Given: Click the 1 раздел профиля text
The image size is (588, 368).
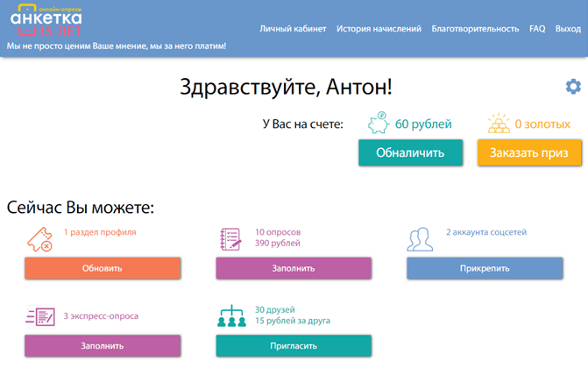Looking at the screenshot, I should 100,232.
